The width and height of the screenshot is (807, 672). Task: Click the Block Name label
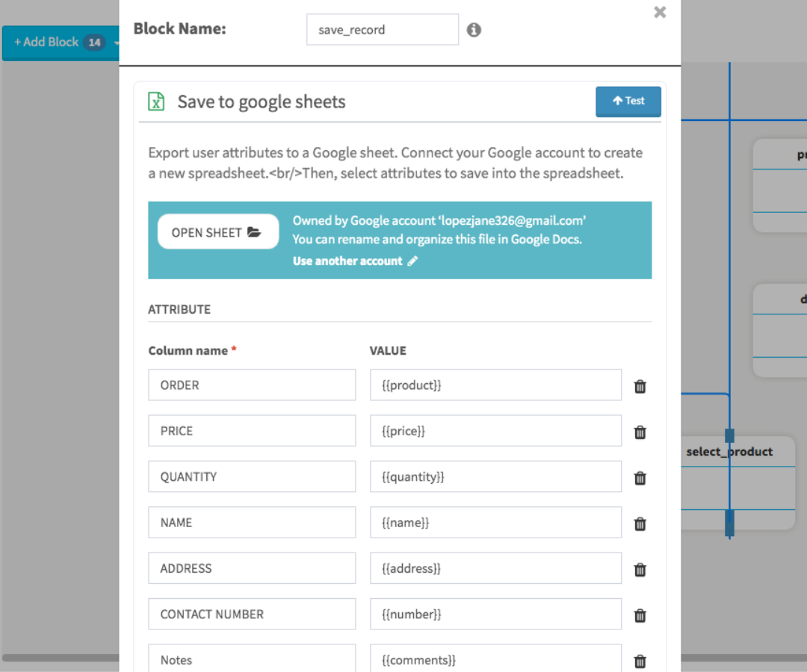coord(179,29)
